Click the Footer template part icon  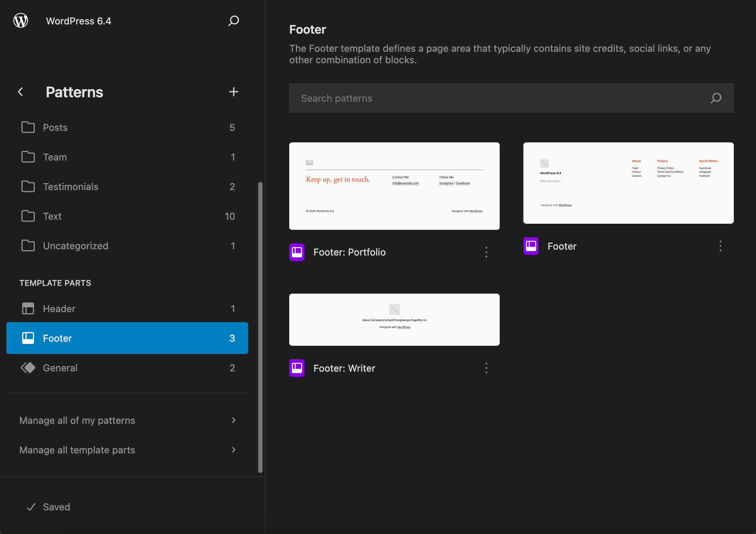[x=28, y=338]
